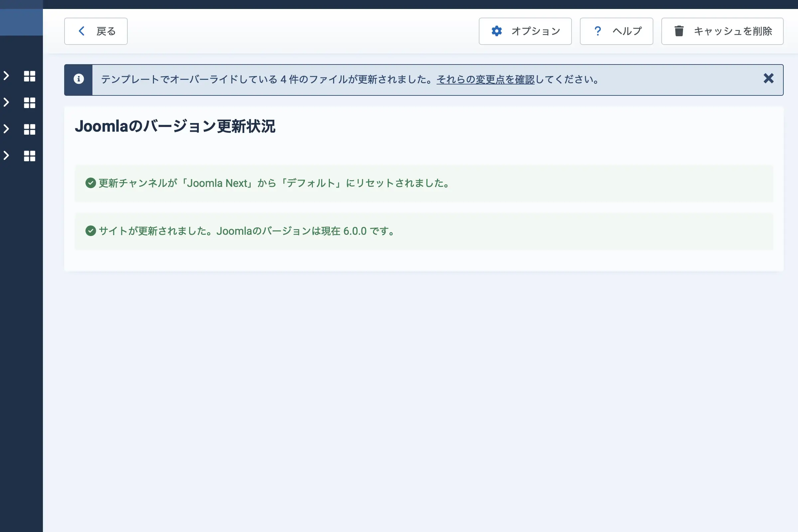Click the Joomlaのバージョン更新状況 heading
Screen dimensions: 798x532
pos(175,126)
